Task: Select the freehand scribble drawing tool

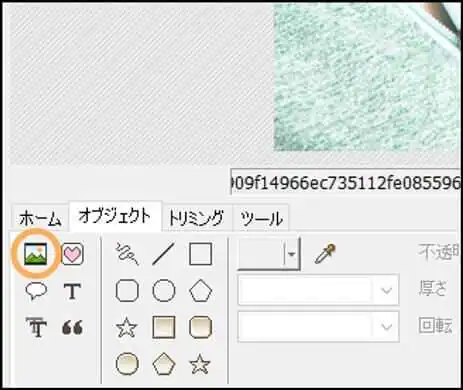Action: tap(127, 254)
